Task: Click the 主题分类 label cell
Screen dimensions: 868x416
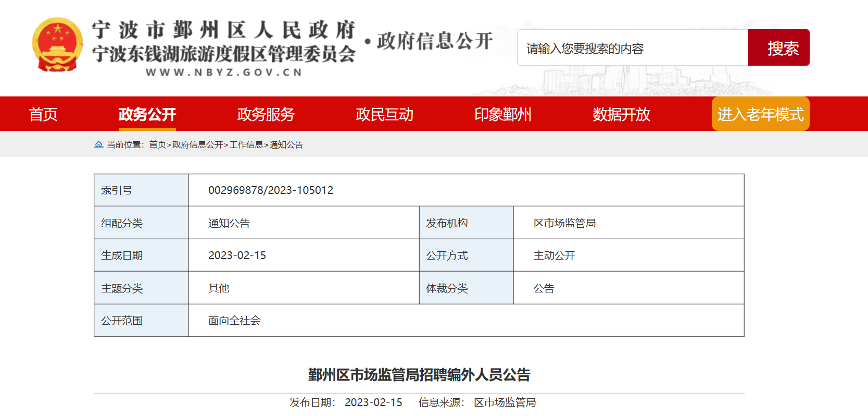Action: click(x=141, y=288)
